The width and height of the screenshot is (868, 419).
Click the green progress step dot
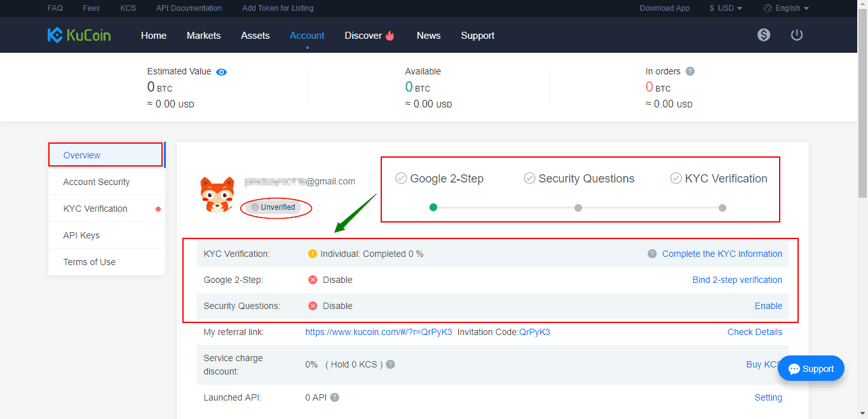[x=433, y=207]
